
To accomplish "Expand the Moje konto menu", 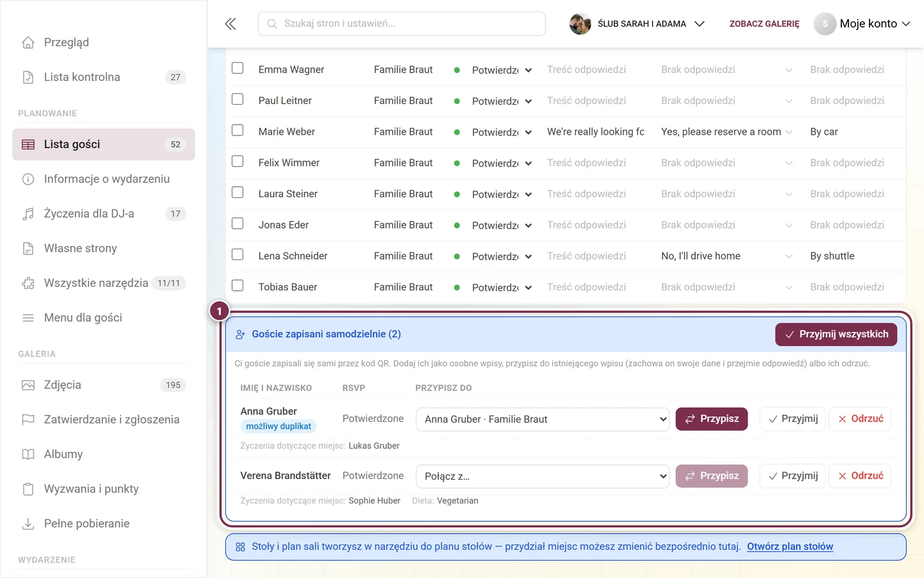I will (862, 24).
